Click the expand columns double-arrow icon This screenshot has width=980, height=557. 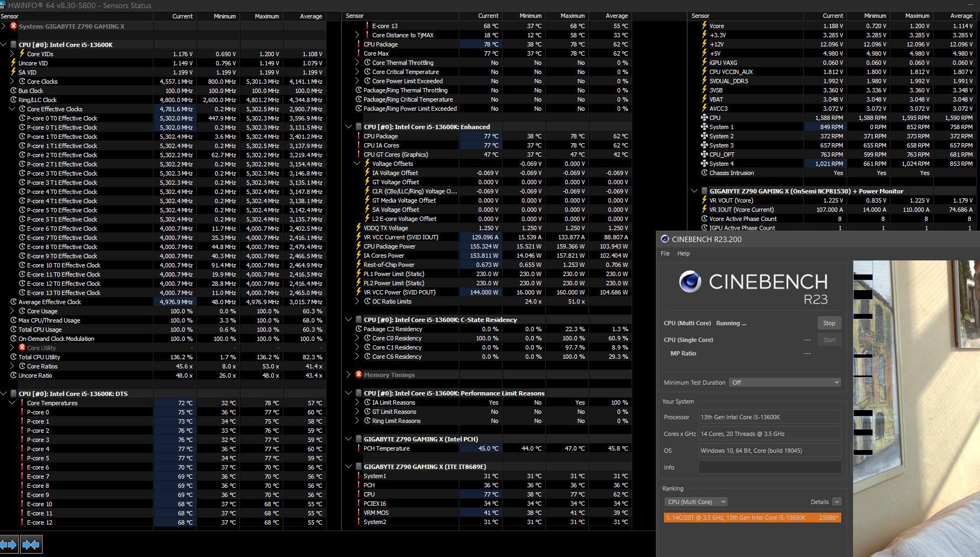click(9, 545)
